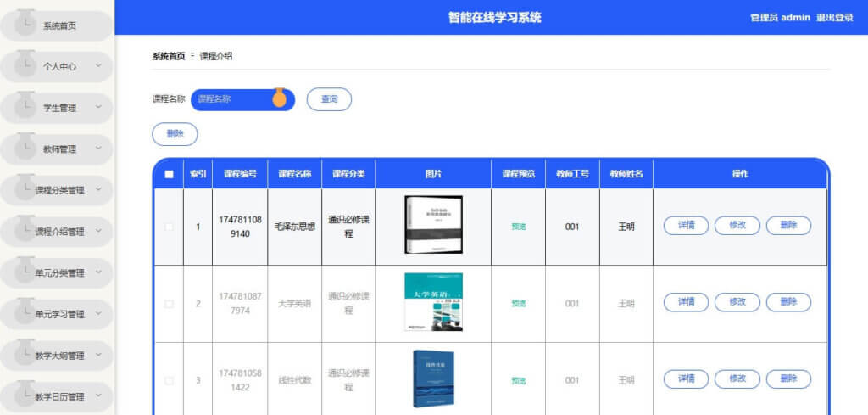868x415 pixels.
Task: Open the 线性代数 book cover image
Action: [433, 379]
